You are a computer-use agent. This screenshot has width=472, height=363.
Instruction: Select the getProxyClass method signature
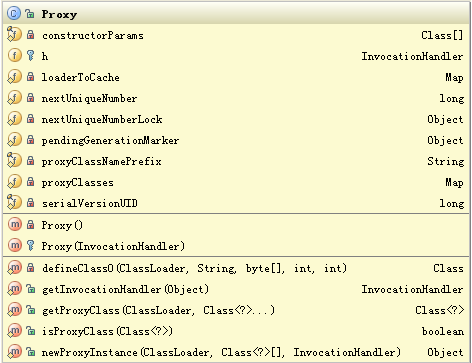(158, 310)
